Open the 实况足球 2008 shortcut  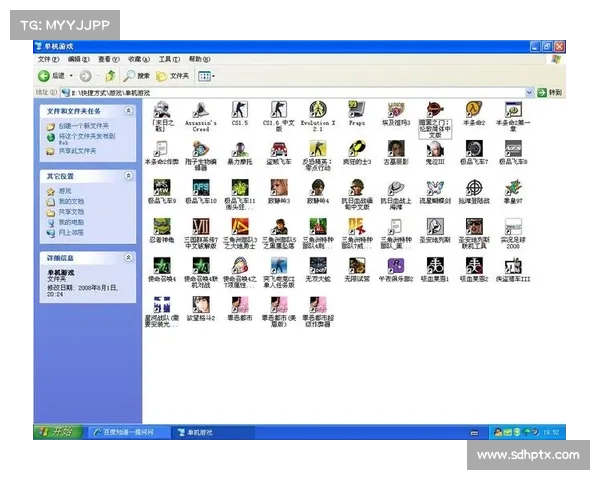[513, 233]
